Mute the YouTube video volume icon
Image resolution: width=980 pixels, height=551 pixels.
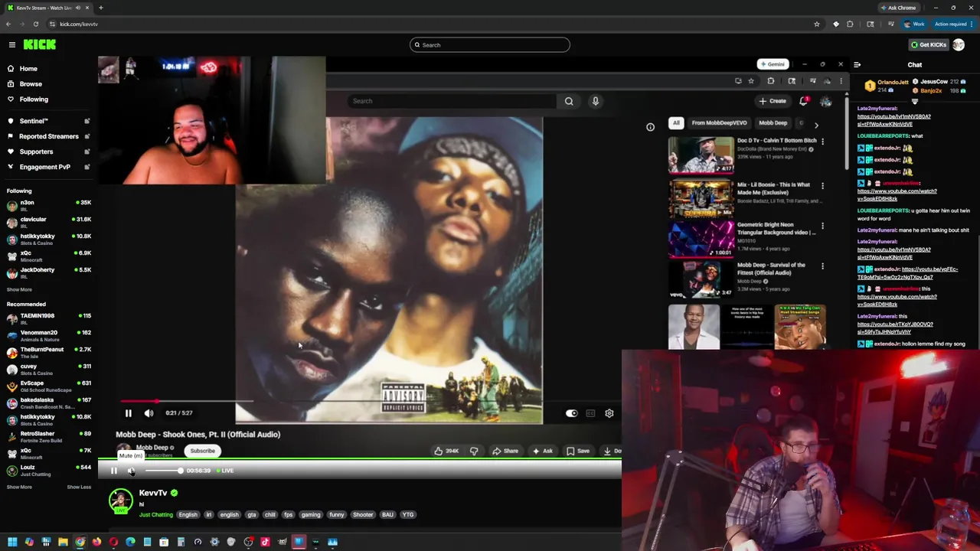pyautogui.click(x=149, y=413)
